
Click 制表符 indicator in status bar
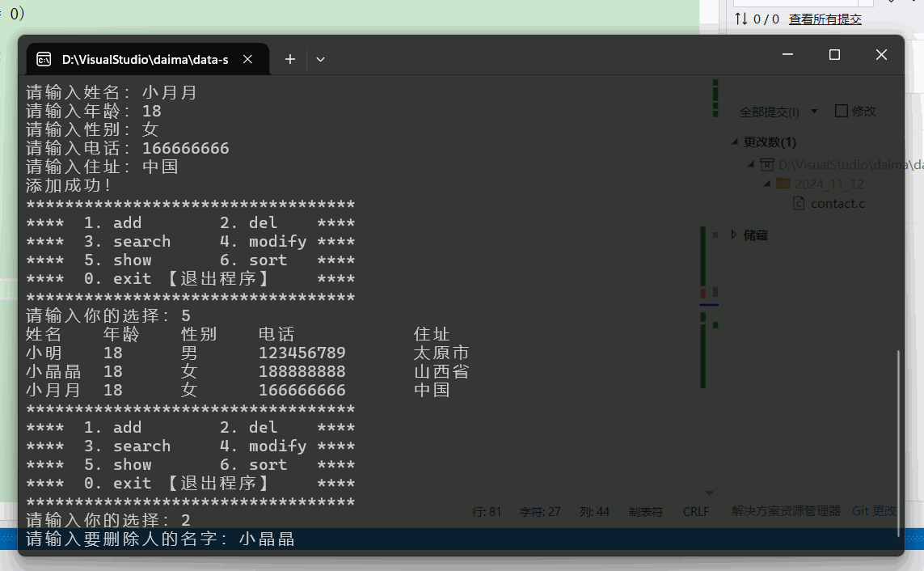coord(645,512)
